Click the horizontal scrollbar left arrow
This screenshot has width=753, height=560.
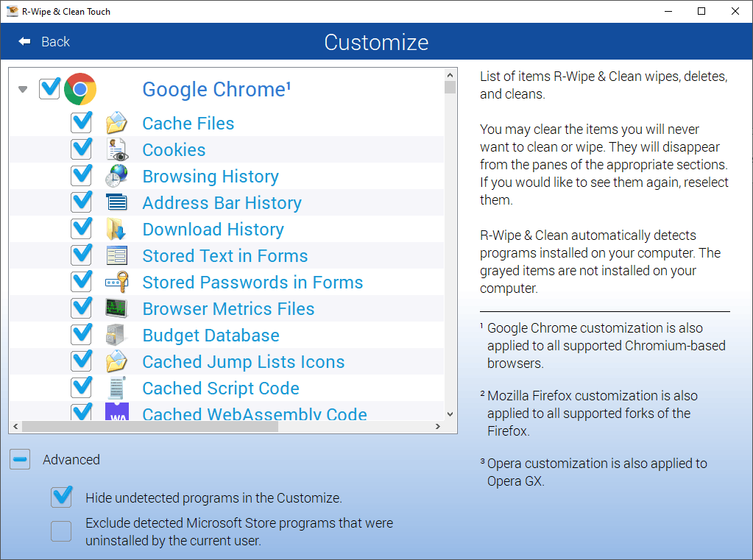click(16, 427)
